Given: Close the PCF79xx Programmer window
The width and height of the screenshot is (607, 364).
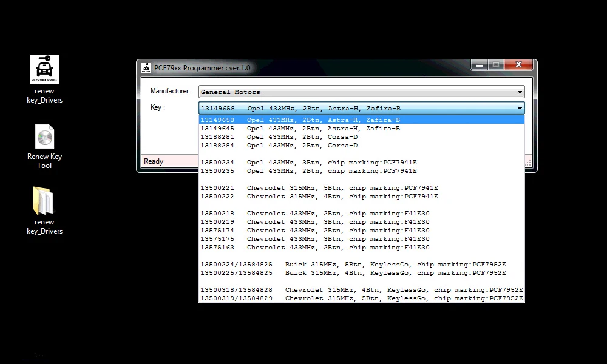Looking at the screenshot, I should tap(518, 64).
